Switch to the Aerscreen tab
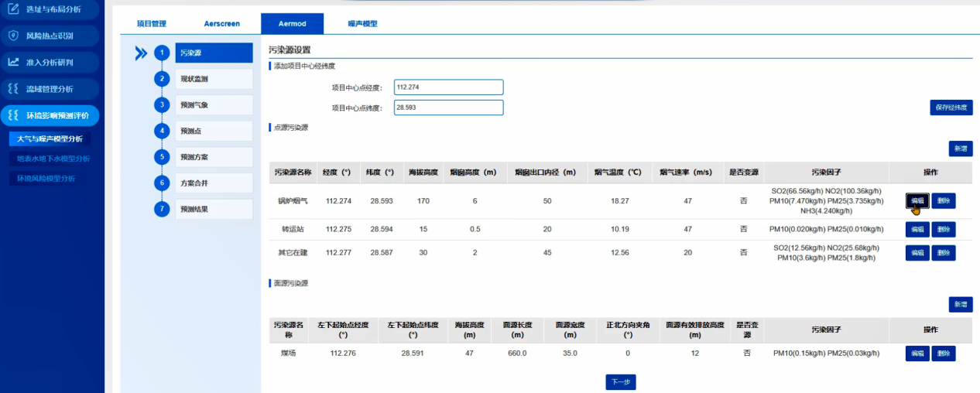The width and height of the screenshot is (980, 393). [x=222, y=24]
